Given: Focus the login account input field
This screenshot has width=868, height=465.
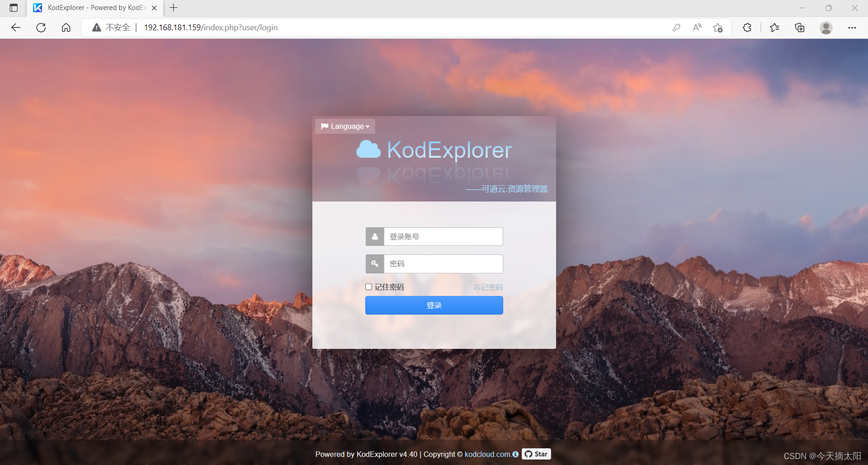Looking at the screenshot, I should point(443,237).
